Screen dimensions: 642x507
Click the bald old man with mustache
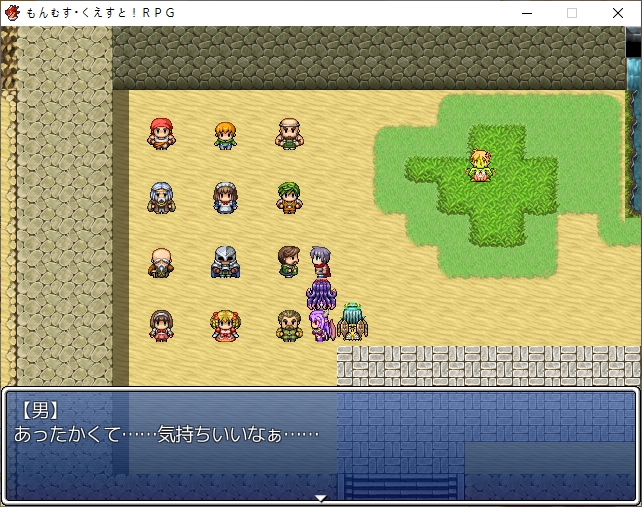(x=161, y=263)
